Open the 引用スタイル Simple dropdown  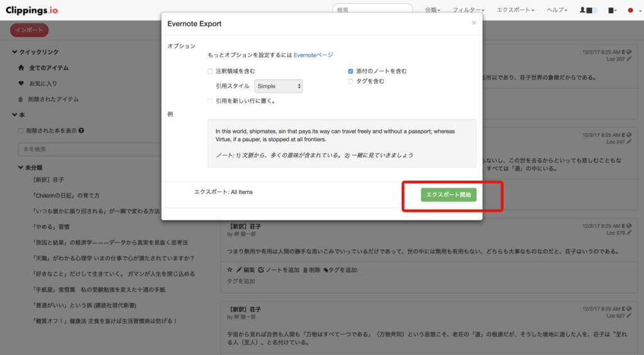(279, 86)
